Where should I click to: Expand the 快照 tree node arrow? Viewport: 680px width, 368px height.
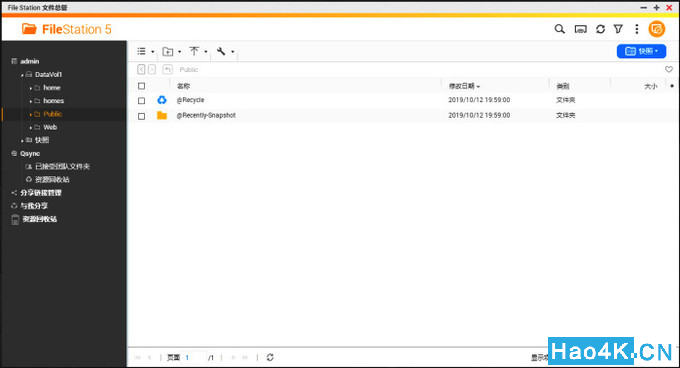click(22, 140)
